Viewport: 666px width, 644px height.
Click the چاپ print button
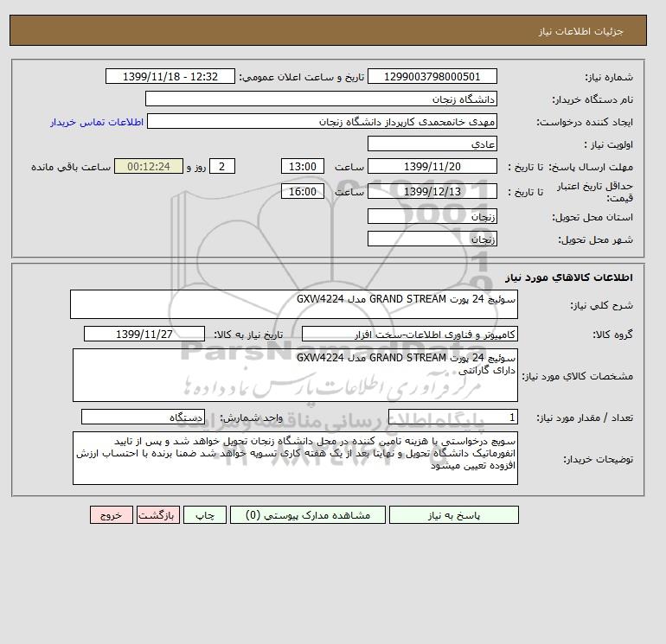[205, 515]
